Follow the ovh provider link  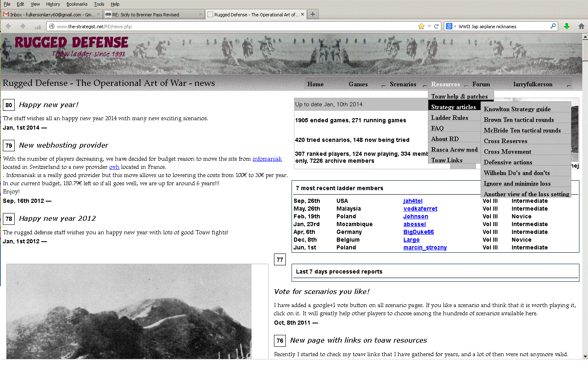click(114, 167)
